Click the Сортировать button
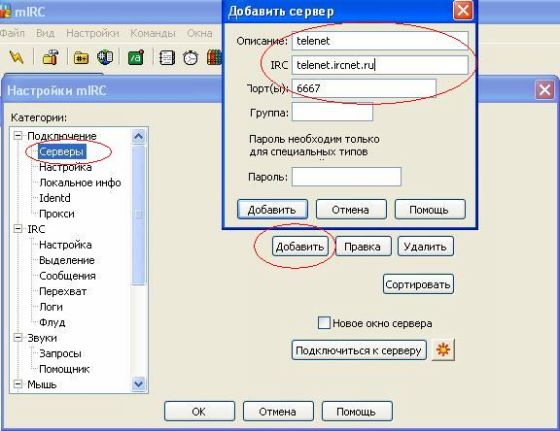Image resolution: width=560 pixels, height=431 pixels. tap(418, 284)
